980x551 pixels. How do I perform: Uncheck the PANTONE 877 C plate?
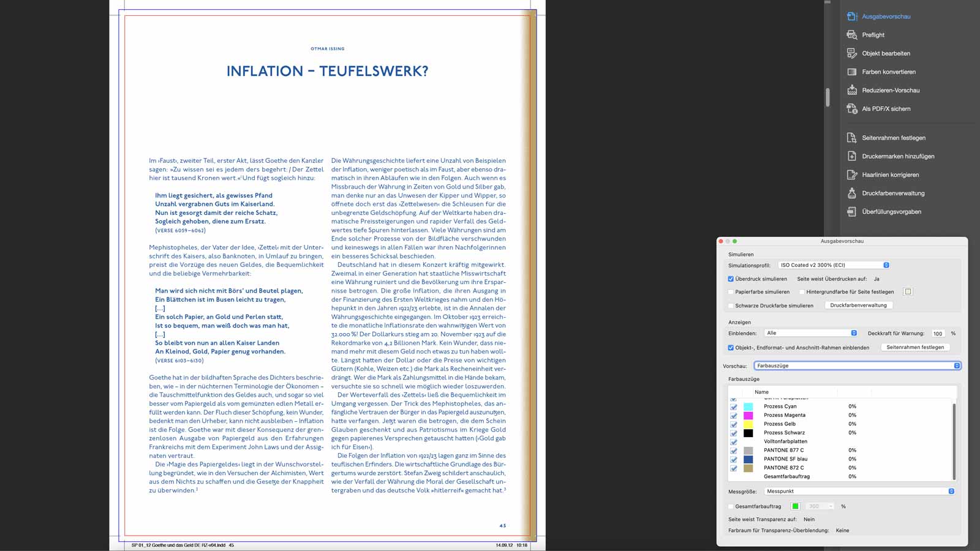click(x=734, y=451)
